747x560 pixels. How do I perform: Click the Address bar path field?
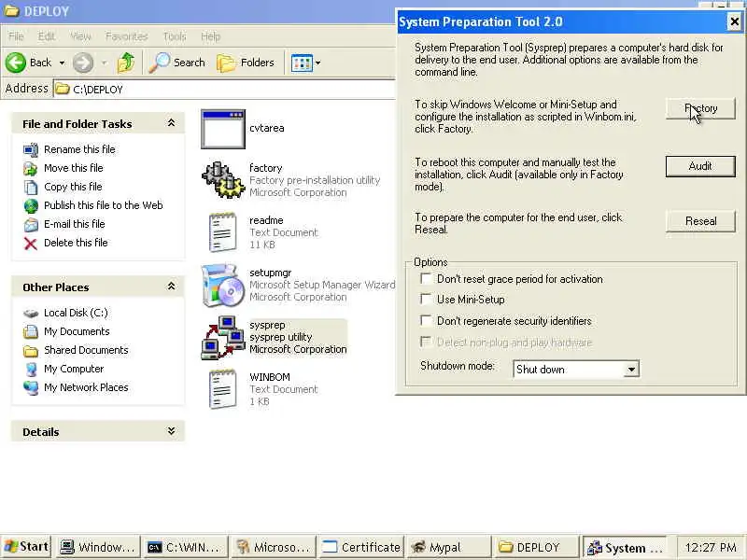click(224, 89)
